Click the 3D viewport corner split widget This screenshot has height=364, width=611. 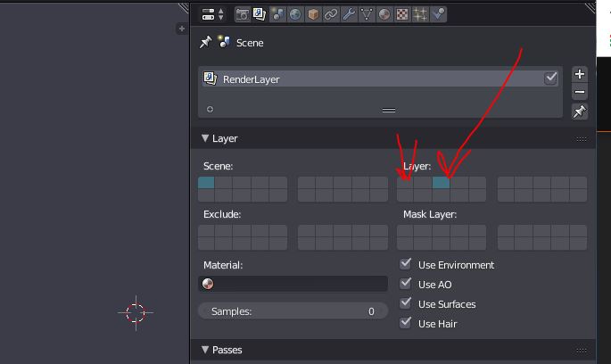tap(184, 7)
